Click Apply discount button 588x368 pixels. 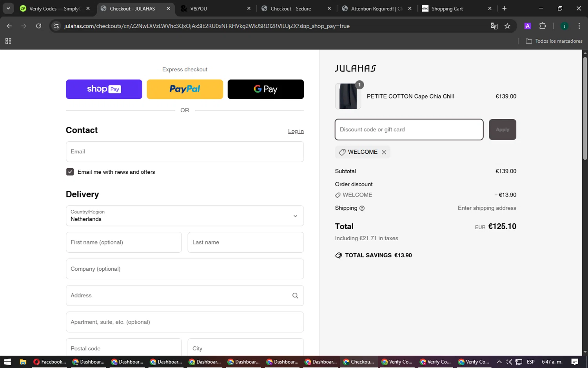502,129
